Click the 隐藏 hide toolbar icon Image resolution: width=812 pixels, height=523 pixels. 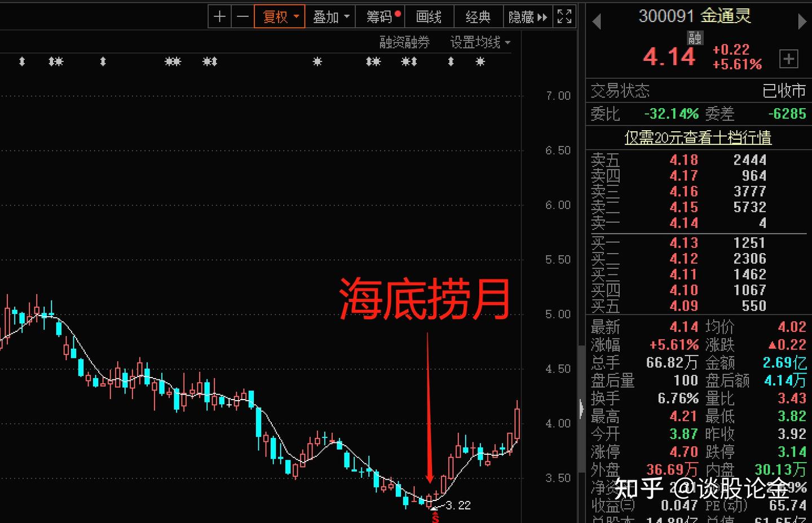click(x=522, y=16)
